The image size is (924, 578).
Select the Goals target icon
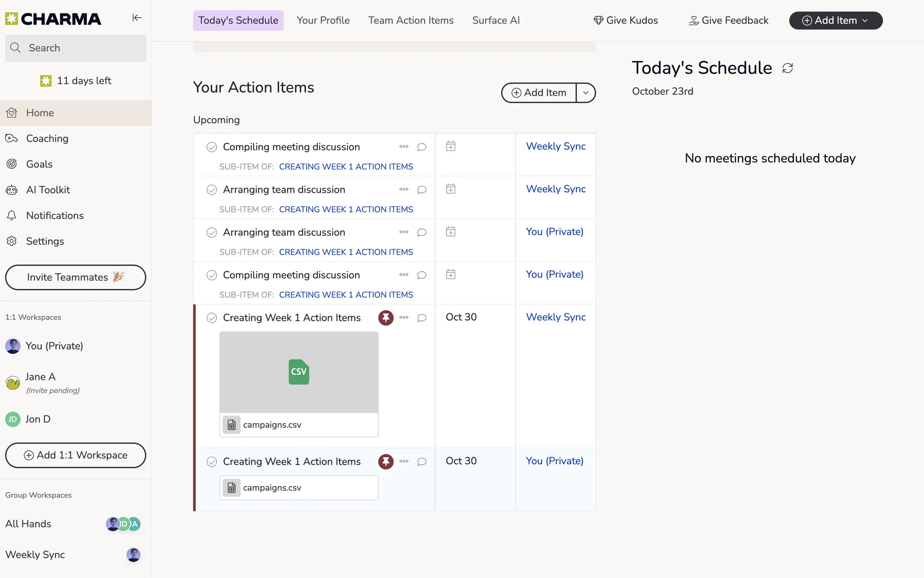[12, 164]
